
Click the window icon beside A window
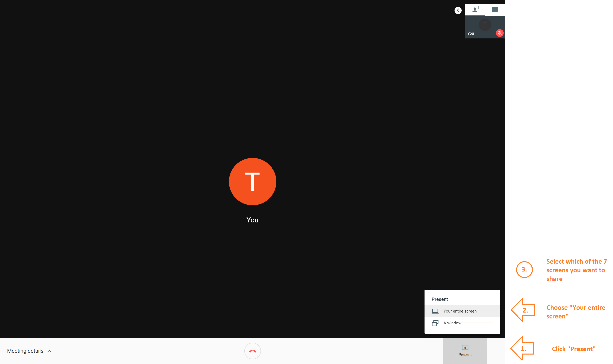click(435, 323)
